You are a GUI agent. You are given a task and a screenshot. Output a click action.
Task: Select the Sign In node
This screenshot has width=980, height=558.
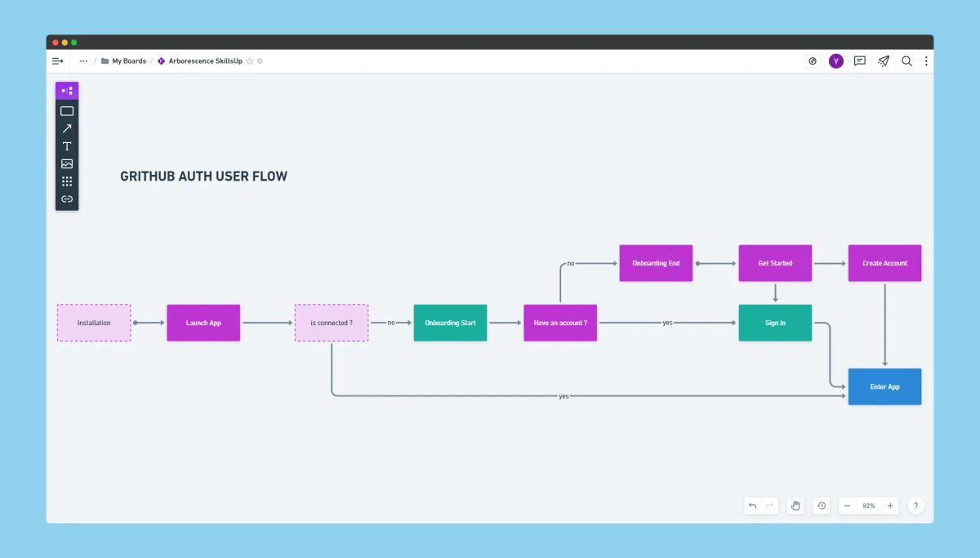pos(775,323)
